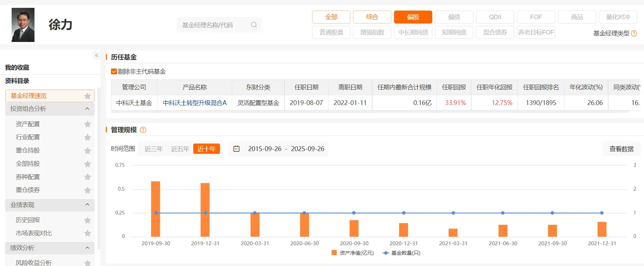Toggle the 基金数量(只) legend series
The width and height of the screenshot is (644, 266).
[x=402, y=253]
